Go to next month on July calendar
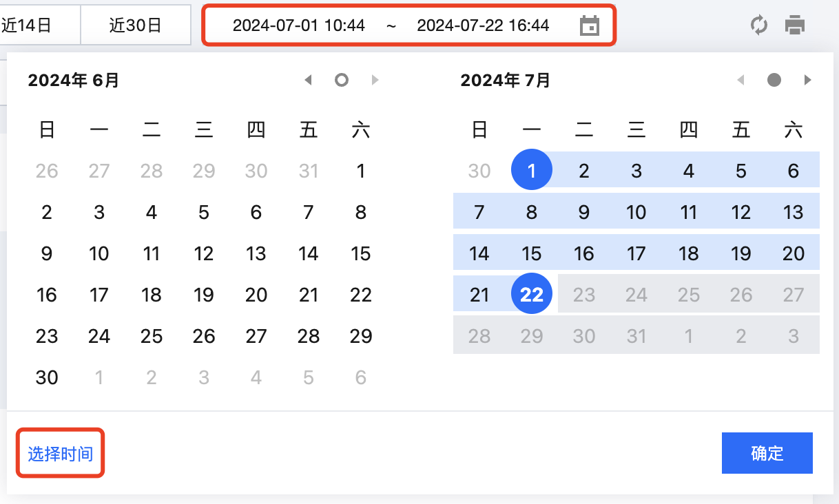This screenshot has width=839, height=504. (807, 81)
